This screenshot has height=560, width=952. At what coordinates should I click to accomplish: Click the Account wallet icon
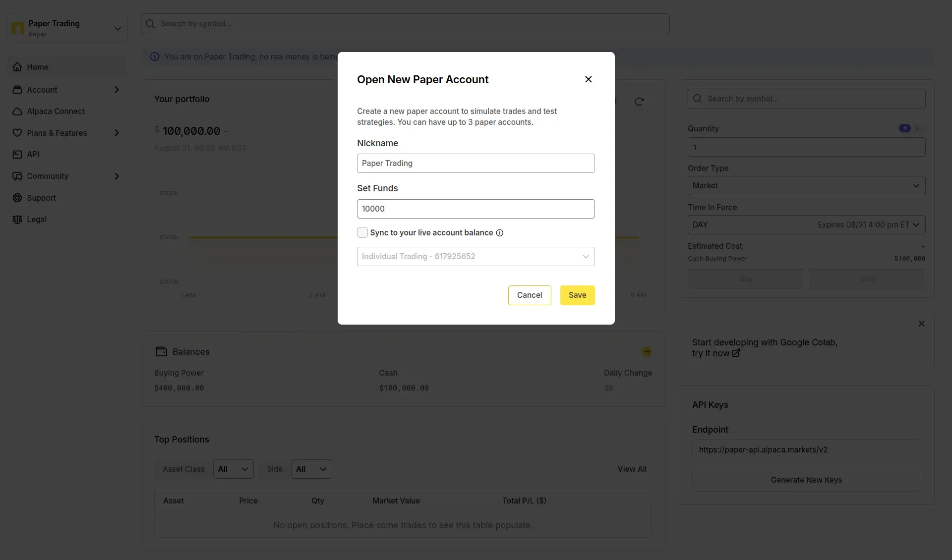(x=17, y=90)
